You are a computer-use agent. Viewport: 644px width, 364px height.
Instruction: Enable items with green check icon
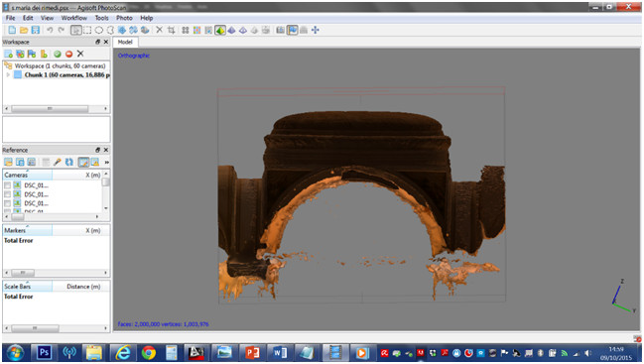[58, 54]
